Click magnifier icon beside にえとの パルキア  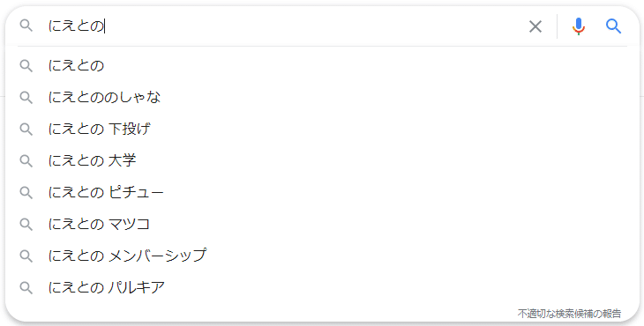pos(26,287)
